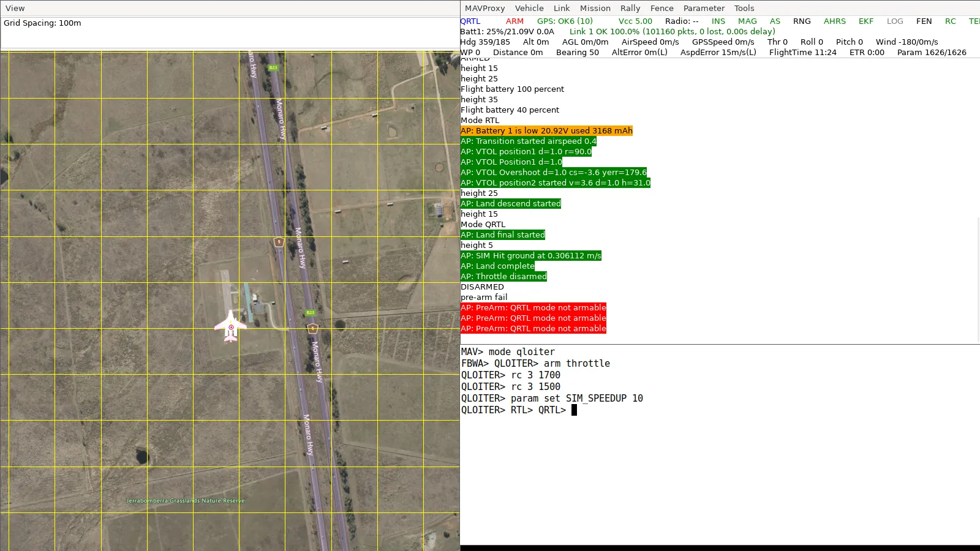Click the B23 highway shield near map top
980x551 pixels.
click(273, 67)
